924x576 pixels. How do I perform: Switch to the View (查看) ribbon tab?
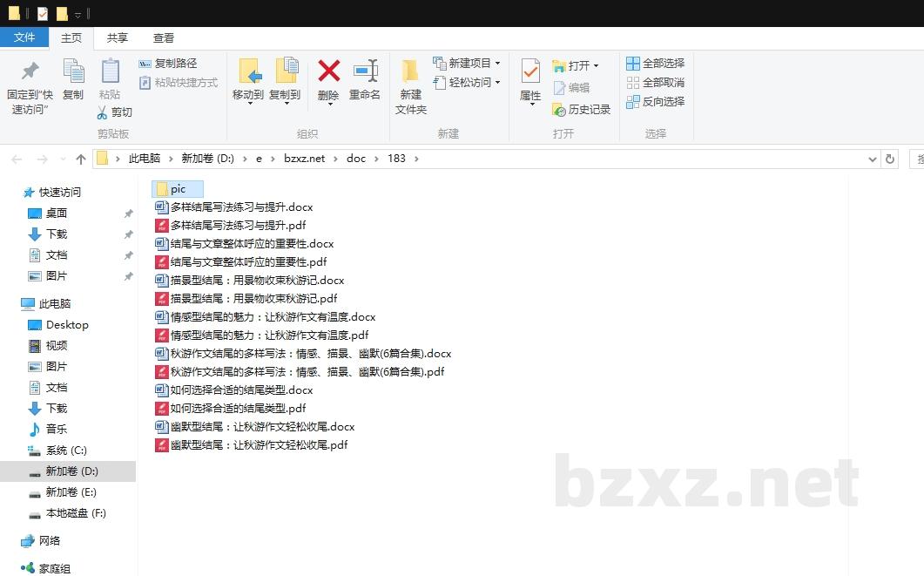(x=164, y=37)
